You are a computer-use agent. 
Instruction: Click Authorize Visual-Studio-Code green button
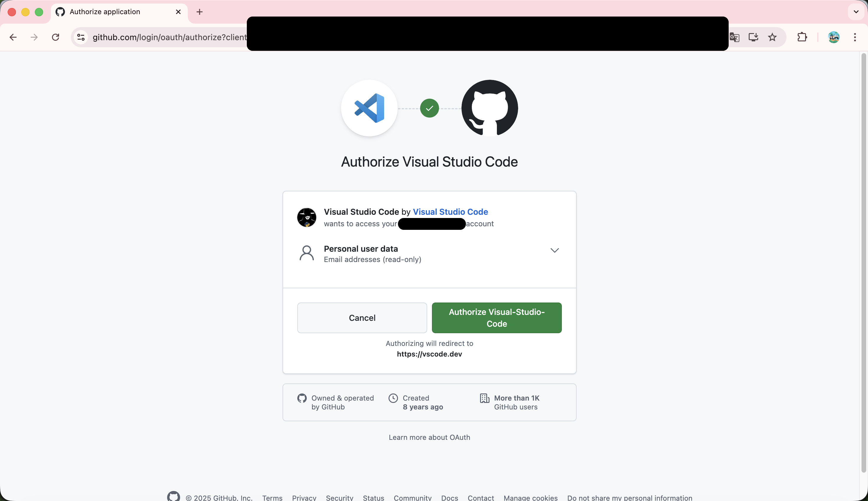coord(497,318)
